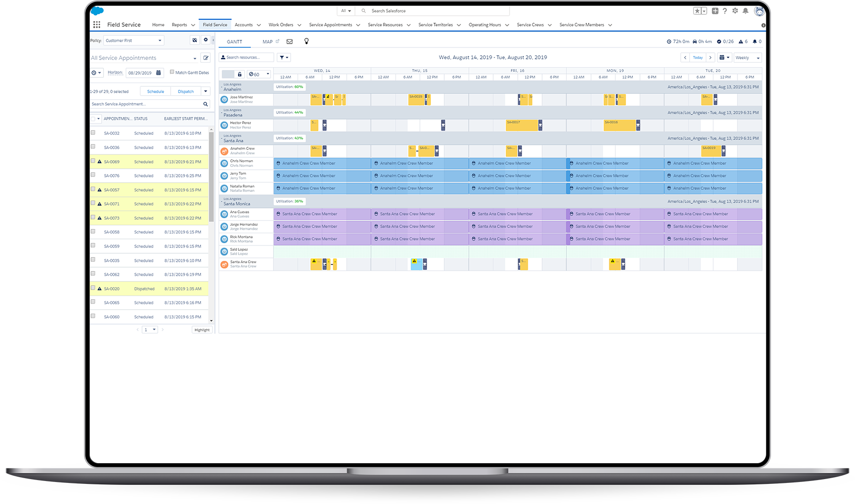Edit the All Service Appointments list
The image size is (855, 504).
206,58
